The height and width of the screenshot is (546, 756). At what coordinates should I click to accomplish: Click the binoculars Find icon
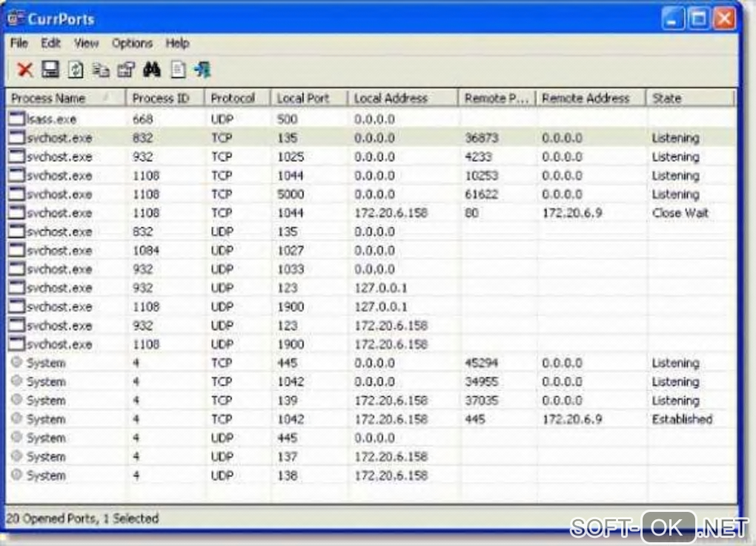coord(151,70)
